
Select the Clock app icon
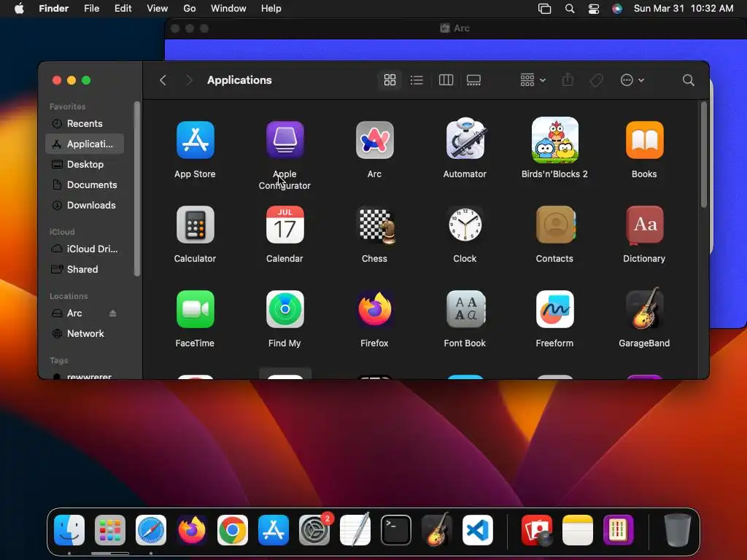[x=465, y=225]
